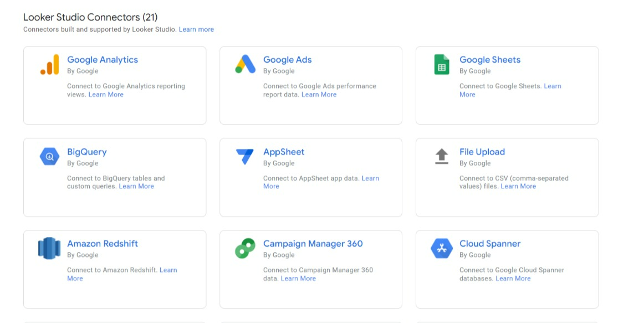
Task: Open the File Upload Learn More link
Action: pos(518,187)
